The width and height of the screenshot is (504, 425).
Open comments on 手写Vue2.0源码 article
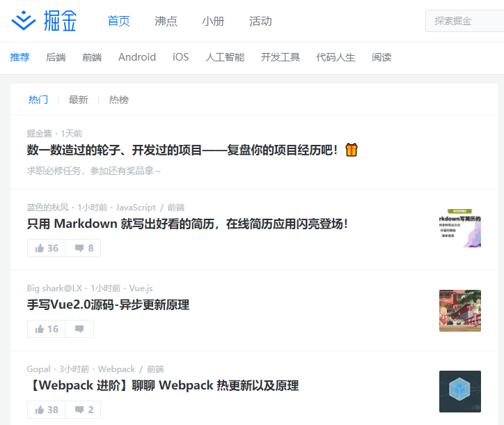(79, 329)
